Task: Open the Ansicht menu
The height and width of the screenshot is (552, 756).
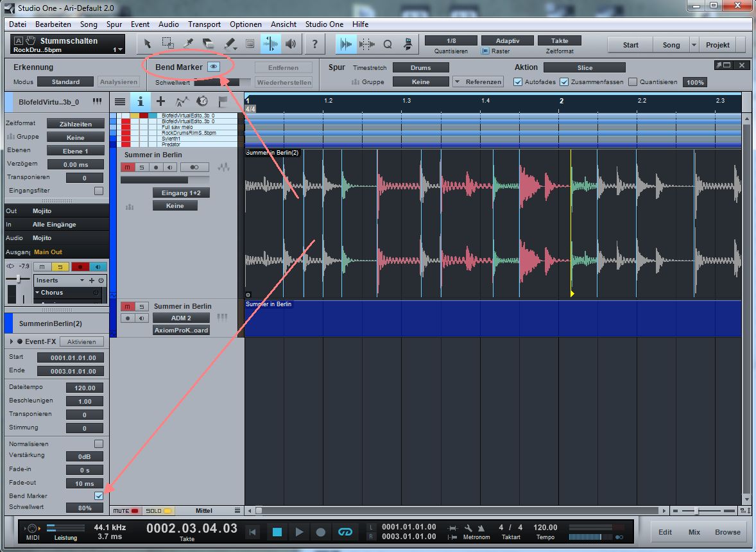Action: pos(284,24)
